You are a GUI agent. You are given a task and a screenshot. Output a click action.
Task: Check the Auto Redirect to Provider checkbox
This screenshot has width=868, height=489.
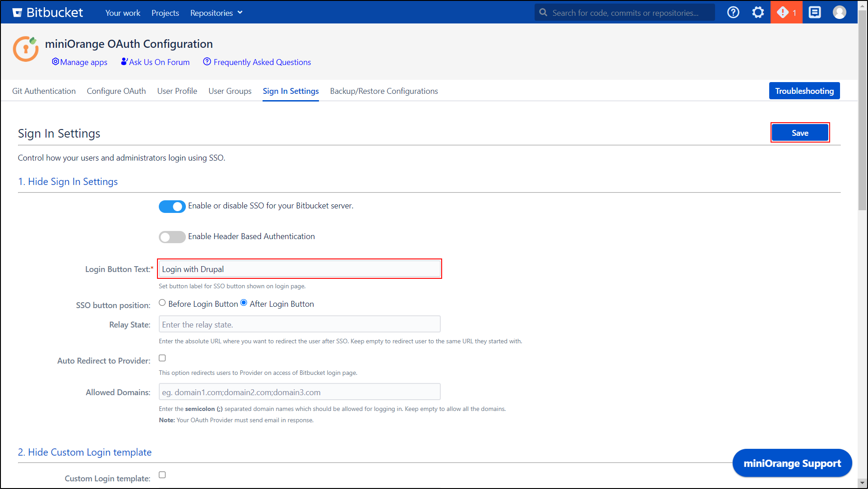click(162, 358)
